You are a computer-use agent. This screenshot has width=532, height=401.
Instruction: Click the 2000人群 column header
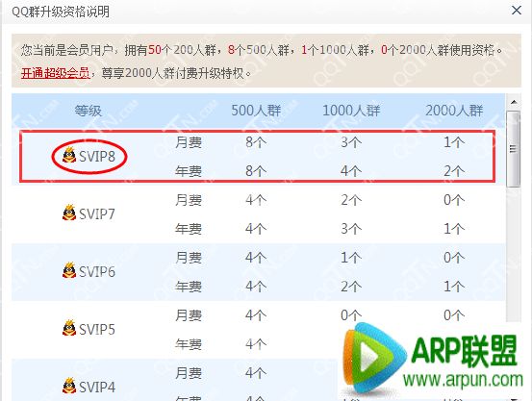point(454,111)
